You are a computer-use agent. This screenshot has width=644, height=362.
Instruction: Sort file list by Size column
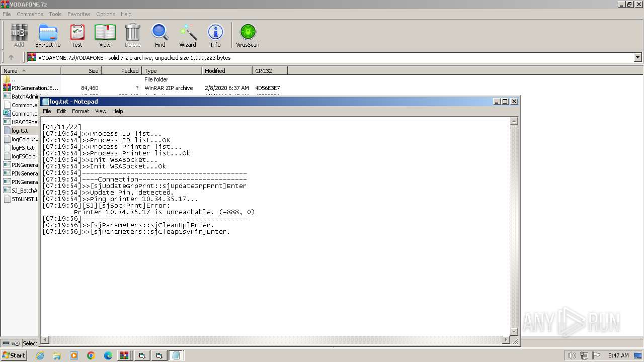(x=81, y=71)
